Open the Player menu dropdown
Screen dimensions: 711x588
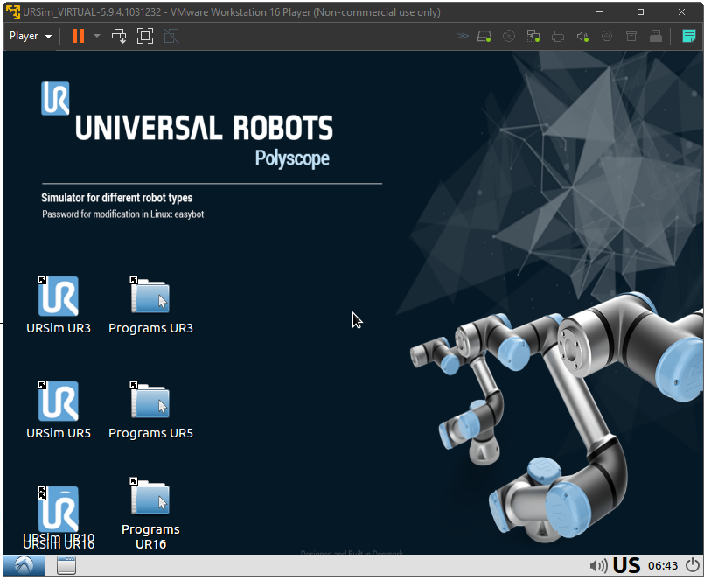pos(31,36)
